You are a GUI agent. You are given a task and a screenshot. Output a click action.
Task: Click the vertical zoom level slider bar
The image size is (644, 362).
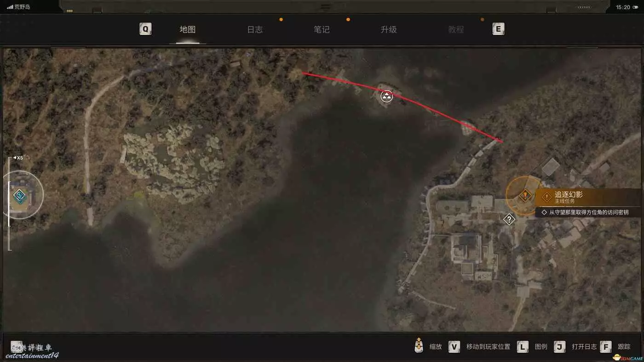point(9,204)
